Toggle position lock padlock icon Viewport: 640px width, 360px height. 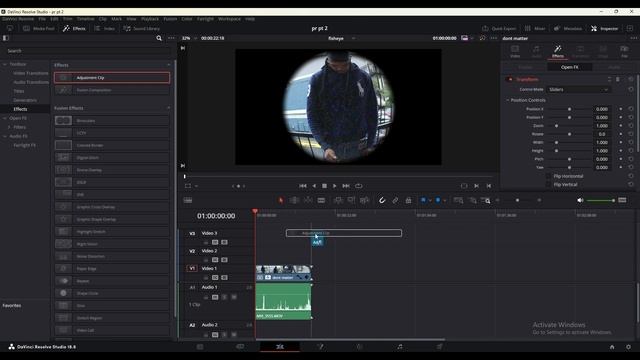(408, 200)
